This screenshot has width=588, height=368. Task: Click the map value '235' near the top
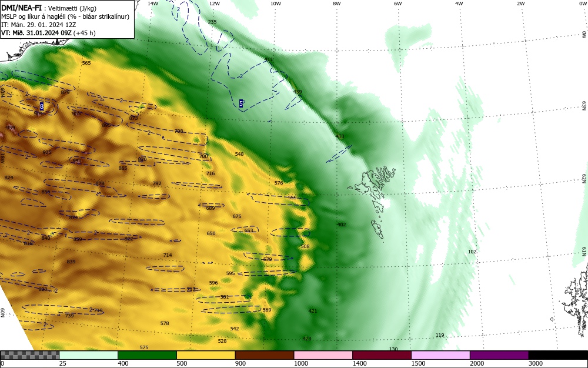click(x=212, y=22)
